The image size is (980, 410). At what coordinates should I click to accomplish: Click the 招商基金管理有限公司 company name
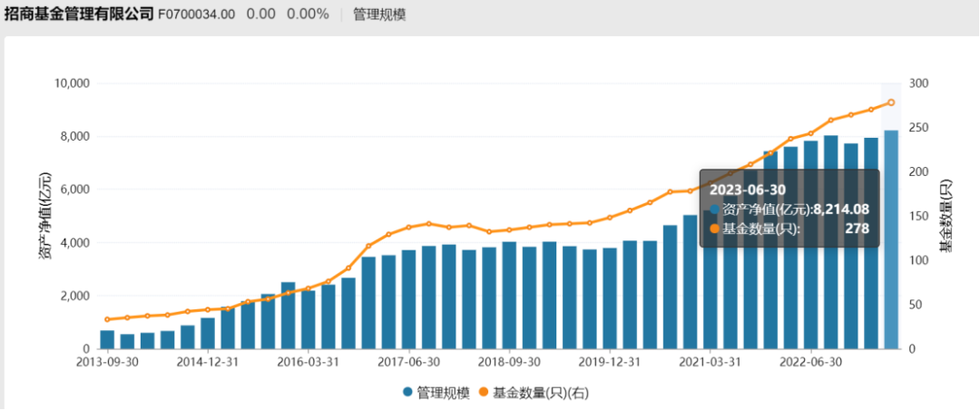[x=79, y=14]
